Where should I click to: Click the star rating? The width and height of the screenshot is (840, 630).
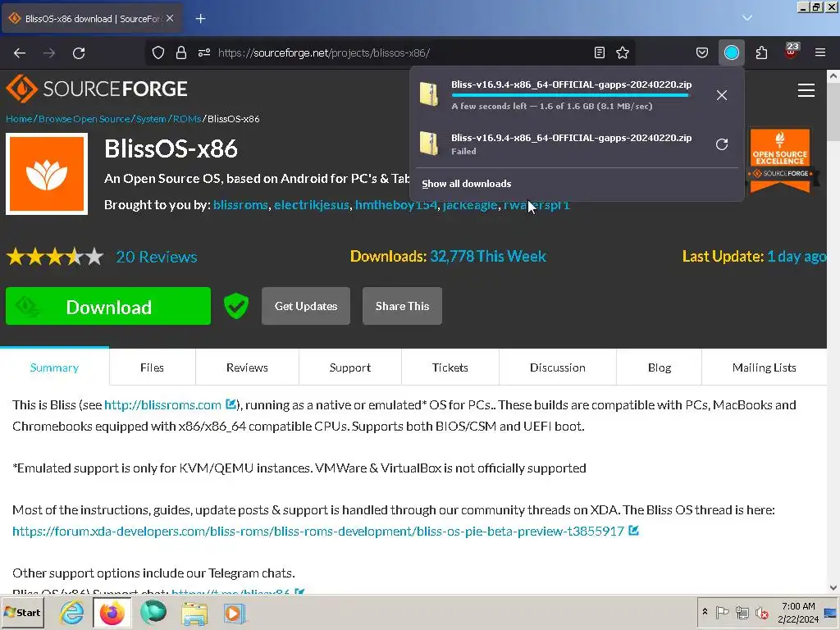point(55,257)
